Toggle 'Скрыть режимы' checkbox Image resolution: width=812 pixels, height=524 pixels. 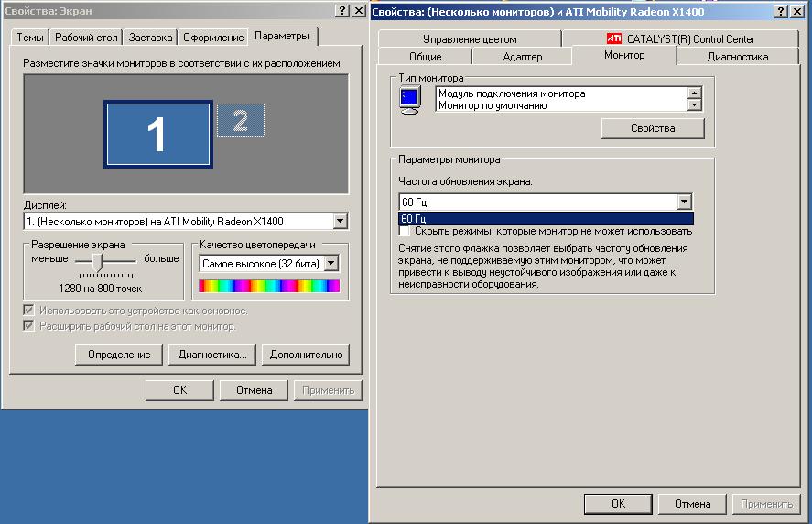pos(405,231)
